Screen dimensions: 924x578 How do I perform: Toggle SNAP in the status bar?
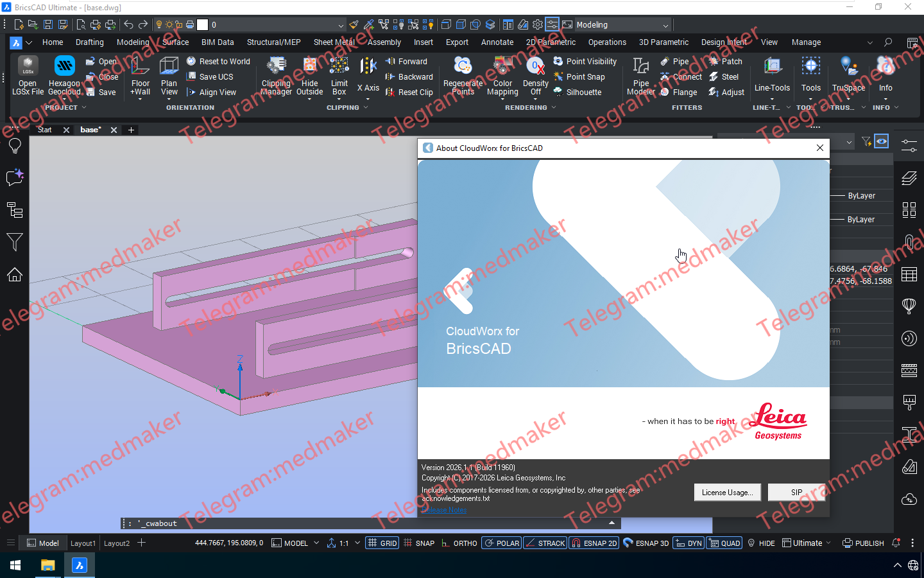coord(418,543)
